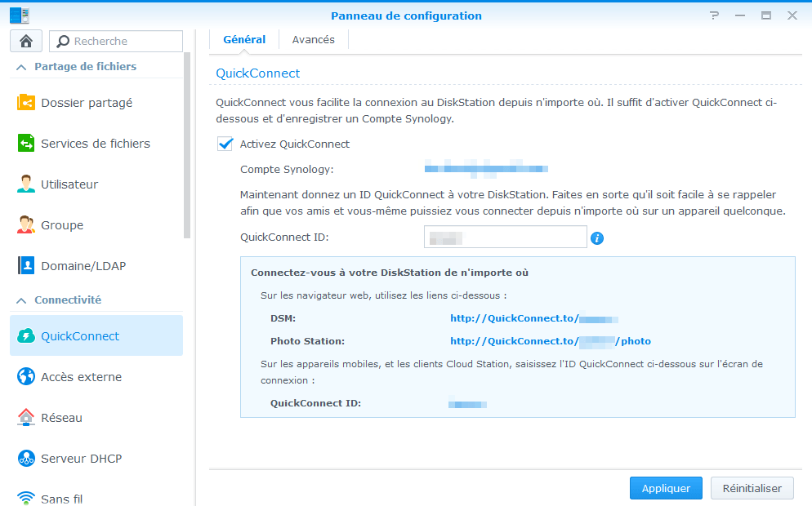Click the QuickConnect ID input field
The height and width of the screenshot is (506, 812).
click(506, 237)
